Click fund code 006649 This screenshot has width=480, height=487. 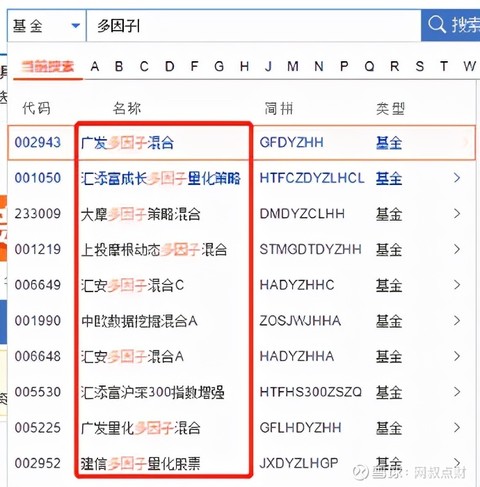(38, 285)
